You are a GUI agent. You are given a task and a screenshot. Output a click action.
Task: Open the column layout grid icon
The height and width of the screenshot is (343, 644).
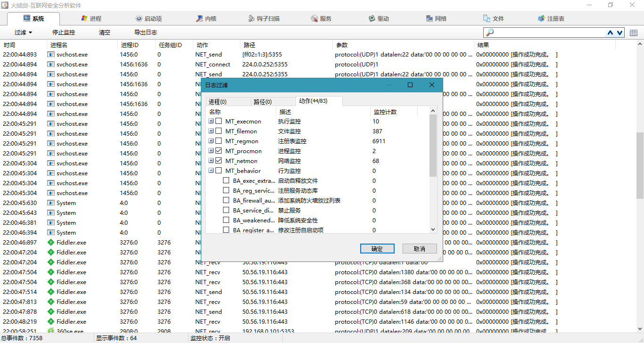634,33
